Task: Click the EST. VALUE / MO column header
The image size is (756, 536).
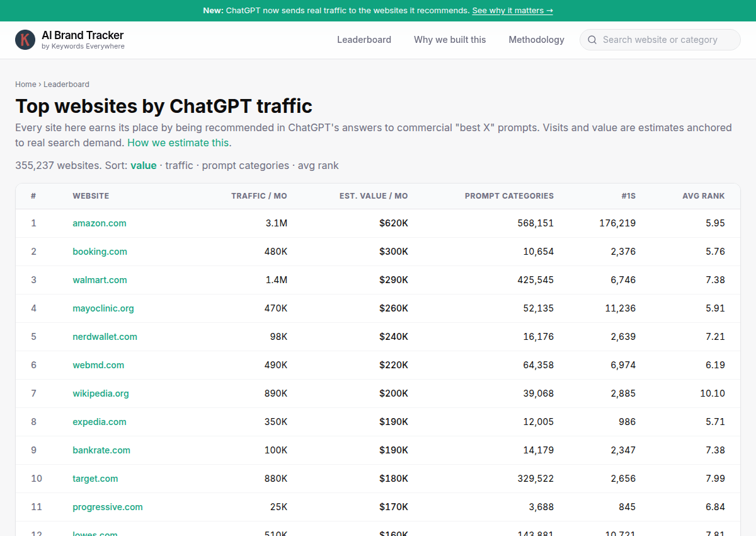Action: pos(374,196)
